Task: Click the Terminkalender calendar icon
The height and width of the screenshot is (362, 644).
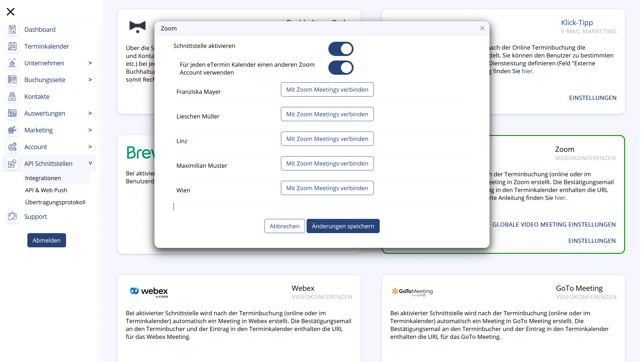Action: [x=12, y=46]
